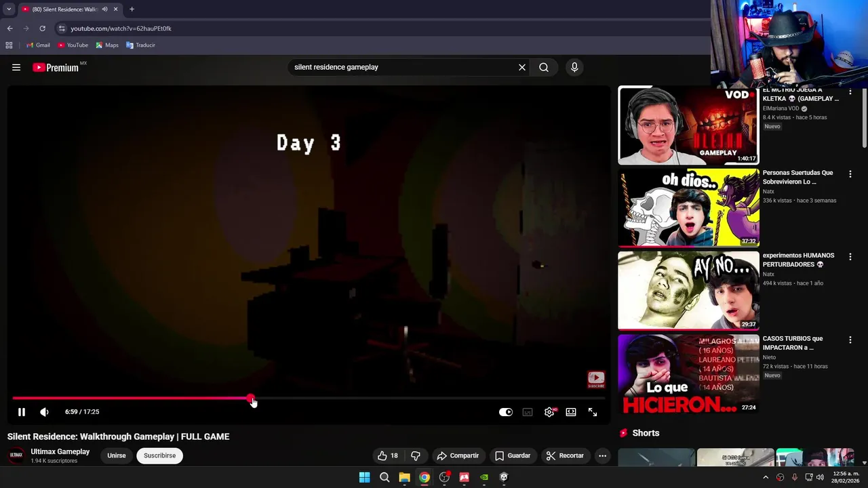Click the channel subscribe watermark in video

(x=596, y=380)
